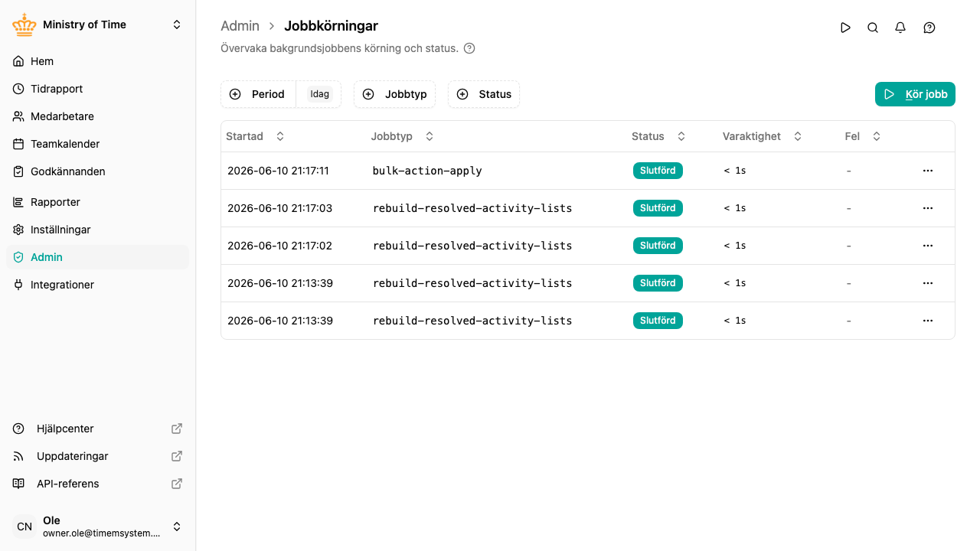
Task: Click Slutförd badge in bulk-action-apply row
Action: (658, 171)
